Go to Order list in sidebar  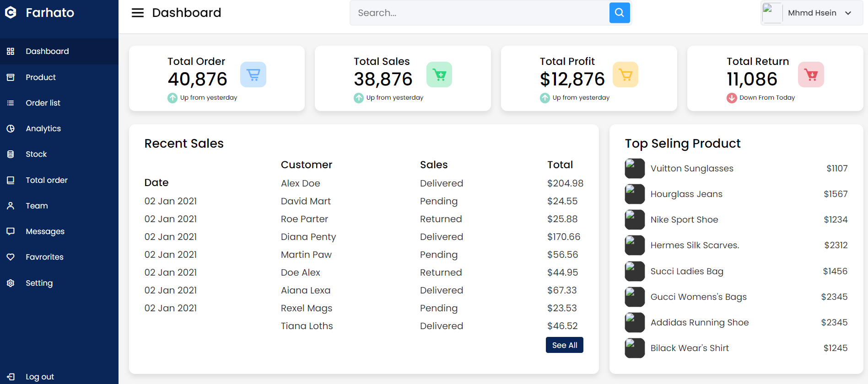pos(43,103)
